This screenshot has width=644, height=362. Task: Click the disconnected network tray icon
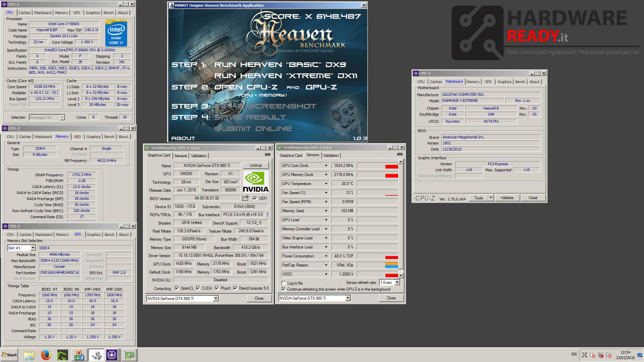click(601, 355)
